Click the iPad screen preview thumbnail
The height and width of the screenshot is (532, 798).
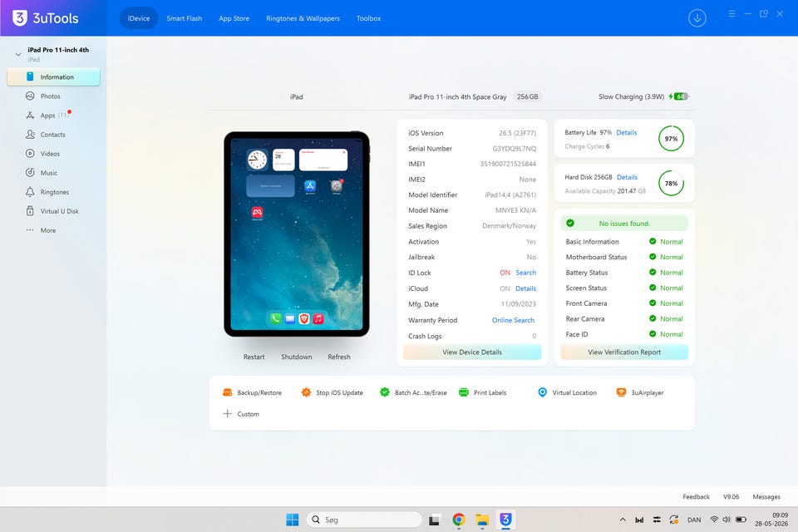click(x=297, y=234)
